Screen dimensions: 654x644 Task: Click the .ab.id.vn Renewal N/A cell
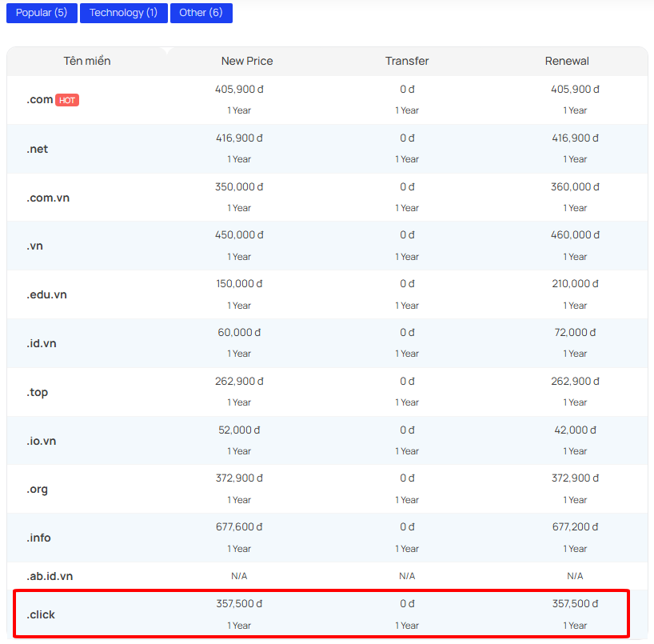[575, 576]
